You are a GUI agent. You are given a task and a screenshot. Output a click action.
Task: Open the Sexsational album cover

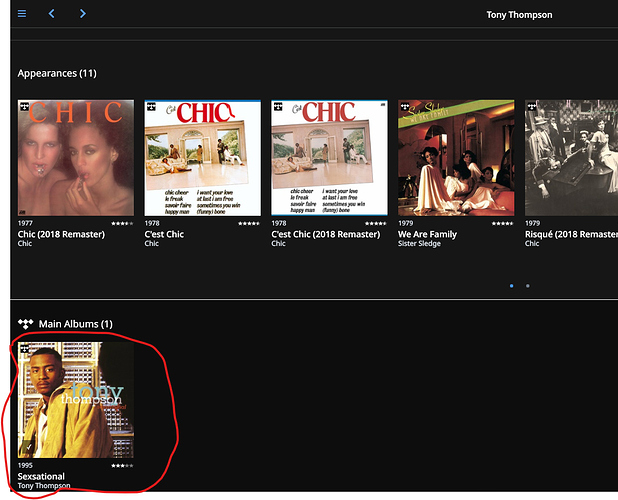click(x=76, y=400)
